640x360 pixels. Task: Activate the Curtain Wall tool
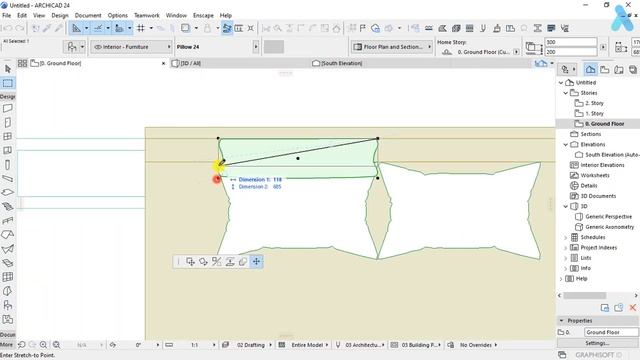(8, 277)
